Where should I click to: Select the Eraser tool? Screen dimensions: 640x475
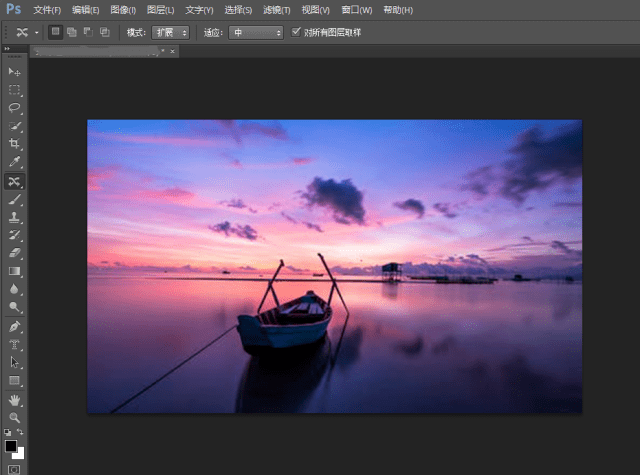coord(14,253)
